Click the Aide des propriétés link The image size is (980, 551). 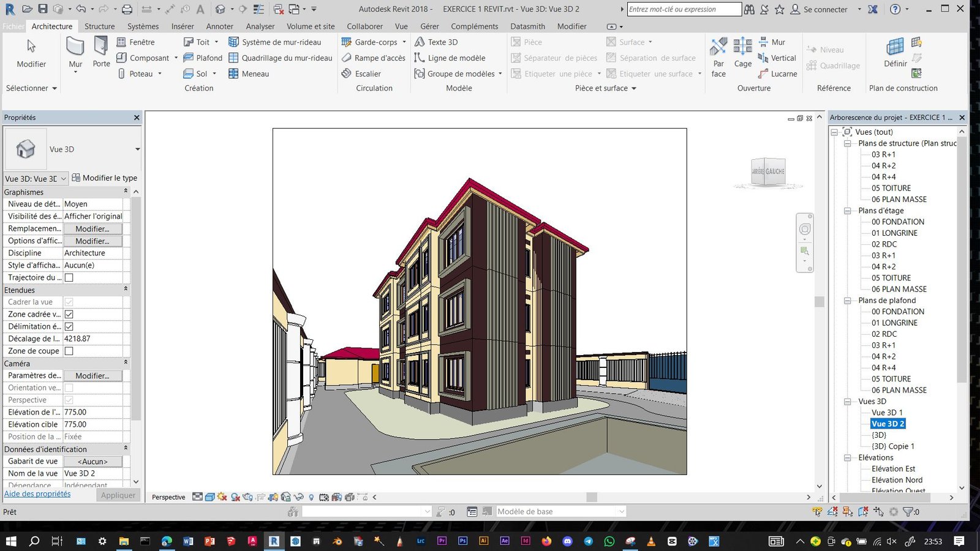pyautogui.click(x=37, y=494)
